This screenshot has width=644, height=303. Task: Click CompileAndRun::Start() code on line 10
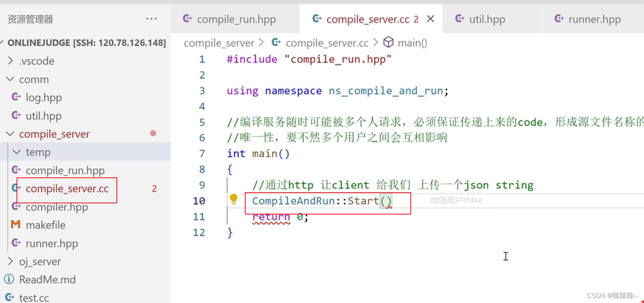click(x=322, y=201)
